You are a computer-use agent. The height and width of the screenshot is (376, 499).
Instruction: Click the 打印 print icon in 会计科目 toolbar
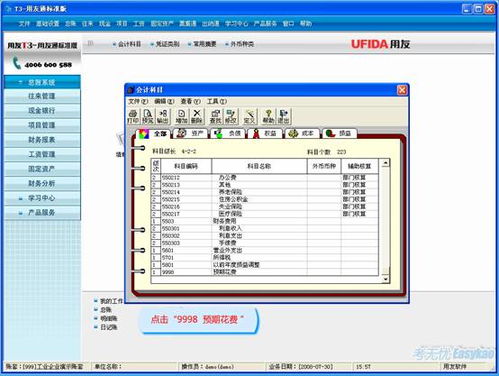(133, 116)
